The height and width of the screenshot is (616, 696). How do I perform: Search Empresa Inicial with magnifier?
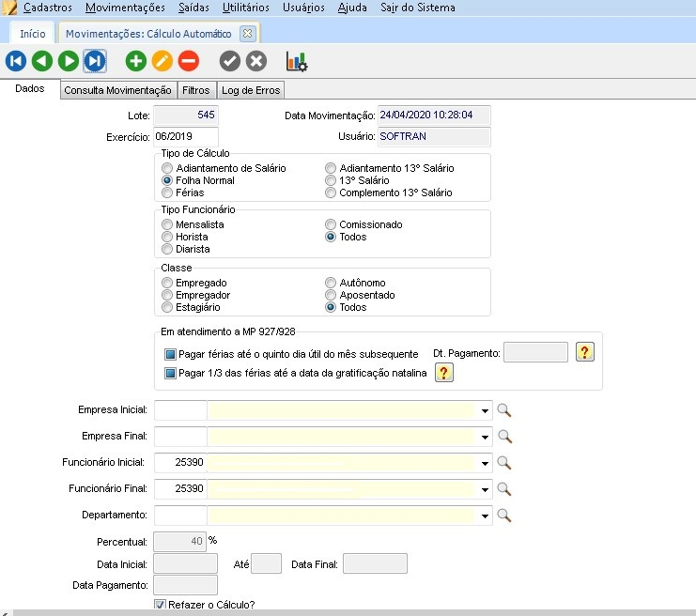(503, 410)
